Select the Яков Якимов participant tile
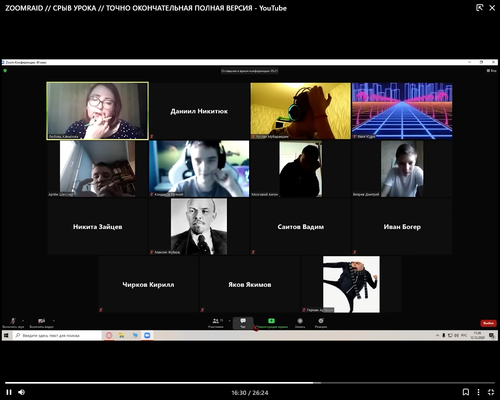500x400 pixels. [250, 284]
